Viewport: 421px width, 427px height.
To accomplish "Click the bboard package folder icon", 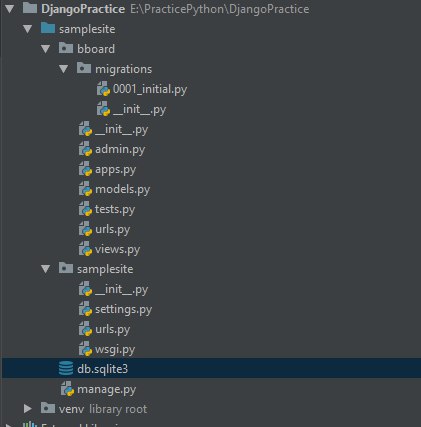I will coord(66,48).
